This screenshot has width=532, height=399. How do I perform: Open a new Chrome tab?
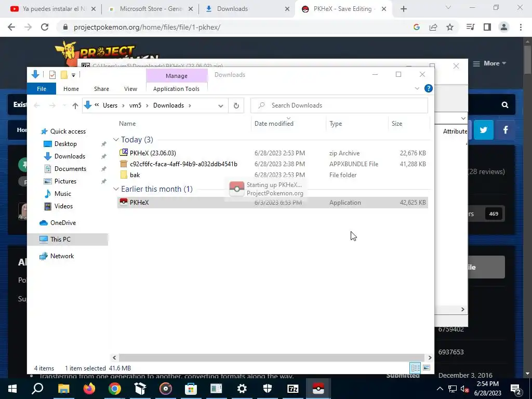[x=403, y=9]
